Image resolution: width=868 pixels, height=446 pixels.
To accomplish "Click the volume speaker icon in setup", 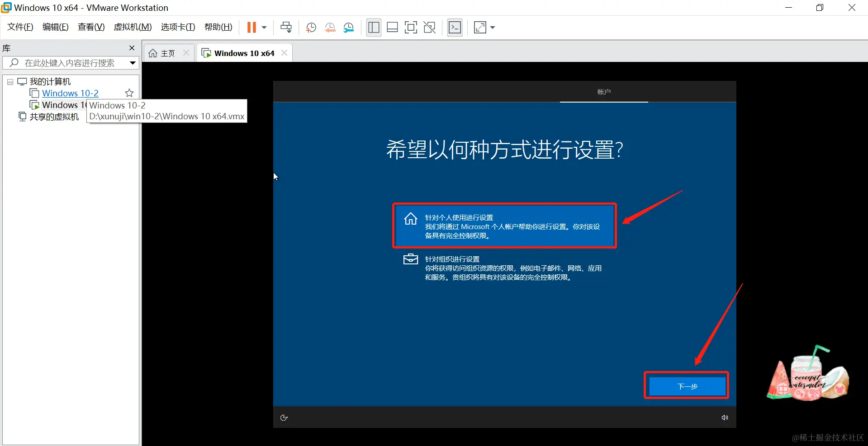I will coord(725,418).
